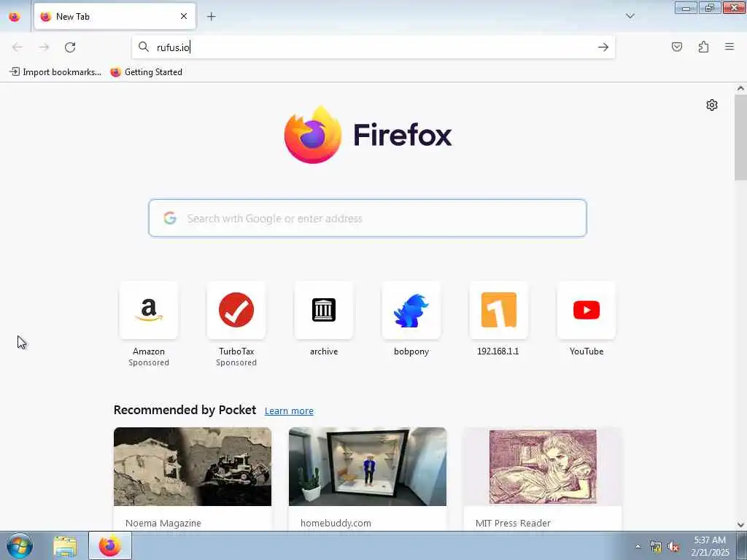747x560 pixels.
Task: Click the Firefox taskbar button
Action: [x=110, y=546]
